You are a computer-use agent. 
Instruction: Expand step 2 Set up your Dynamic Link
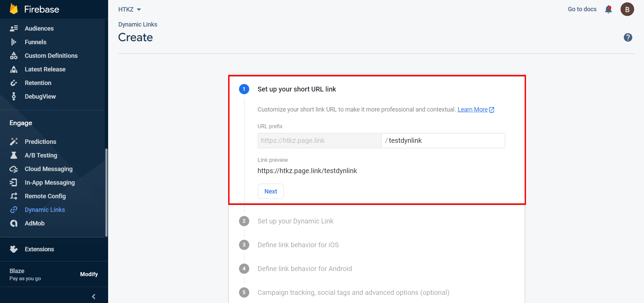(295, 221)
